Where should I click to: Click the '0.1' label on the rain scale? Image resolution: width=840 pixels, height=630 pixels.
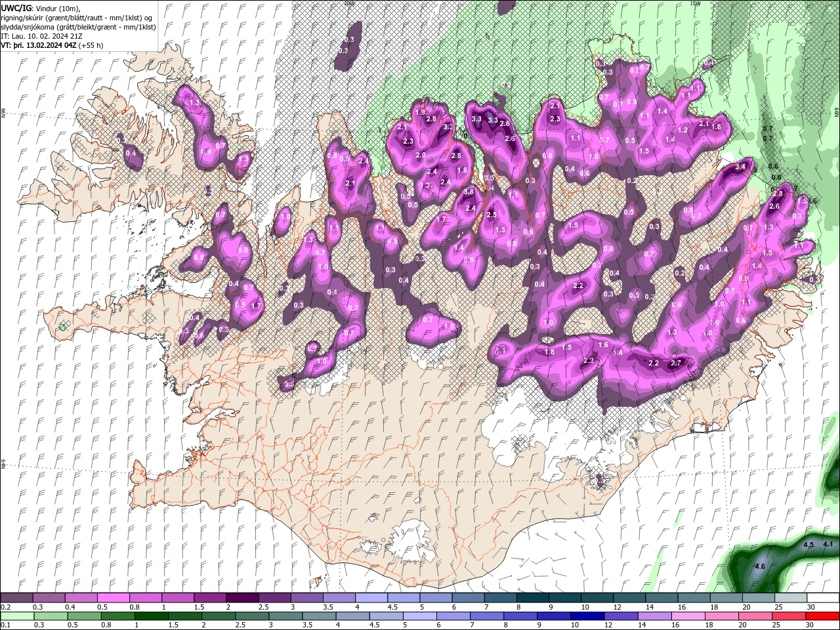tap(5, 625)
